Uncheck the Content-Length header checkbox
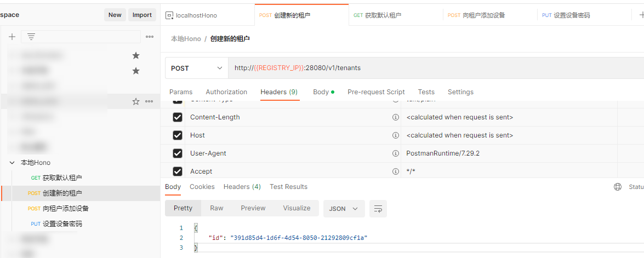Viewport: 644px width, 258px height. (178, 117)
